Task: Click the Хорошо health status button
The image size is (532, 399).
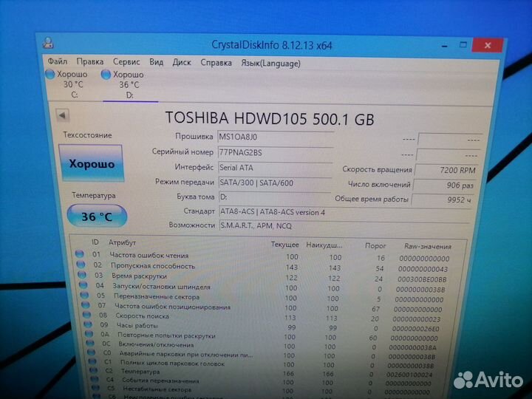Action: 92,163
